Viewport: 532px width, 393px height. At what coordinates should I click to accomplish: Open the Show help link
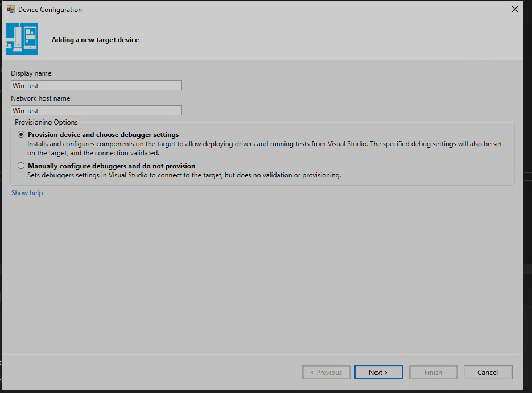pyautogui.click(x=27, y=193)
